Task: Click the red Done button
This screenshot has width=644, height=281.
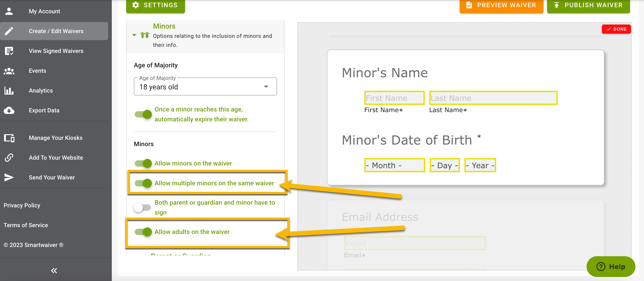Action: click(616, 29)
